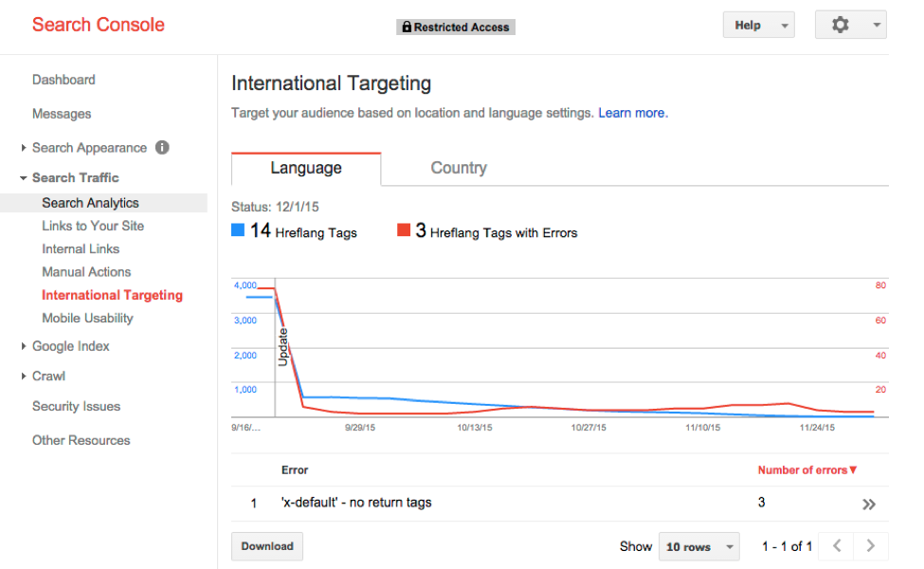
Task: Open details via double-chevron icon in error row
Action: 868,505
